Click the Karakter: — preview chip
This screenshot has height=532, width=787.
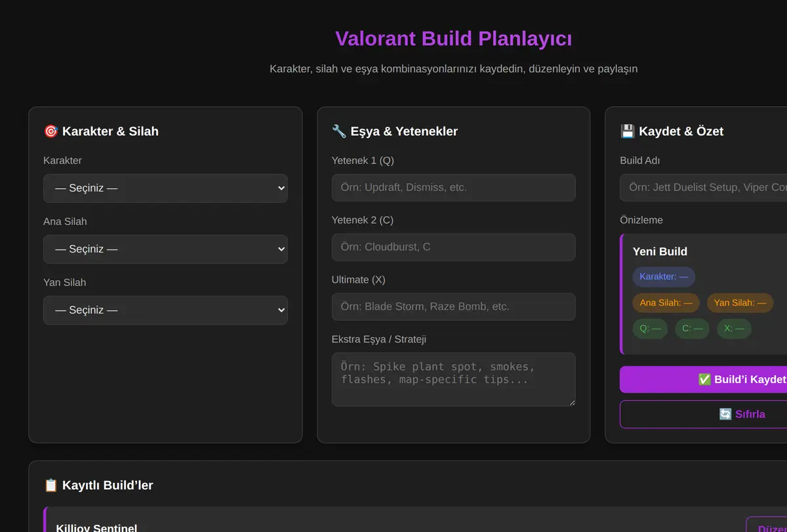[664, 277]
